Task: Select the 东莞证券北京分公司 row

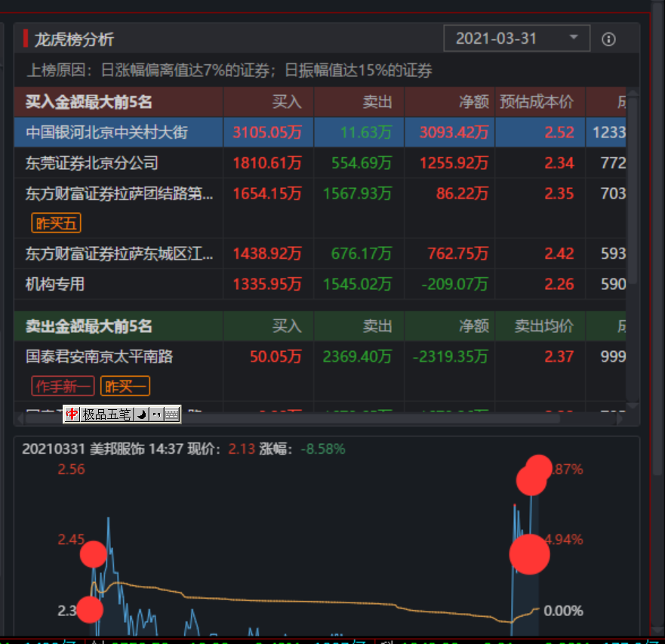Action: (320, 163)
